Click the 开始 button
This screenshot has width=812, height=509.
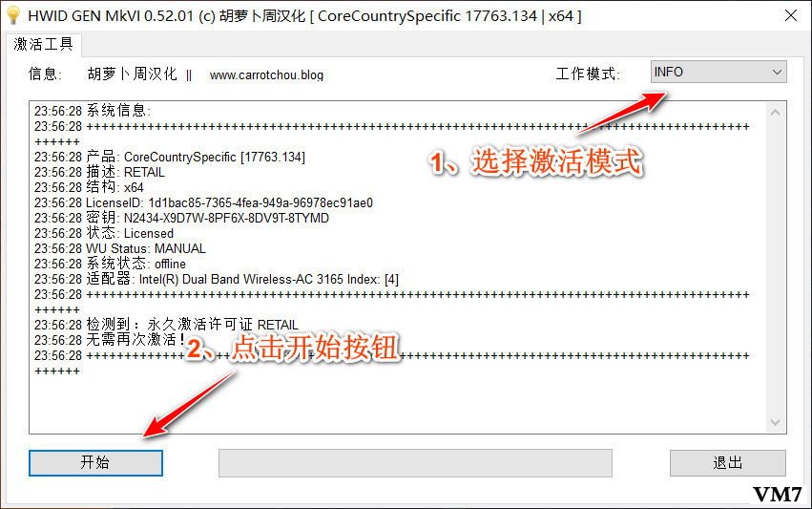click(x=95, y=462)
